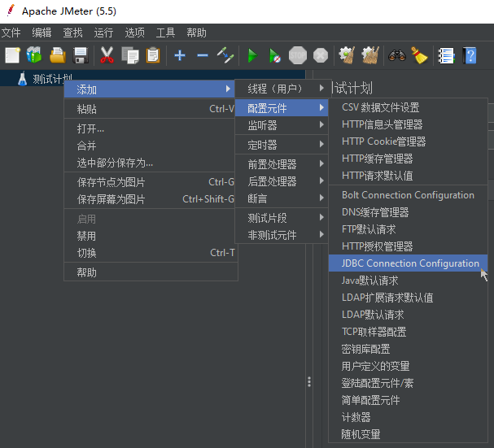Select 随机变量 config element
Image resolution: width=494 pixels, height=448 pixels.
[408, 434]
